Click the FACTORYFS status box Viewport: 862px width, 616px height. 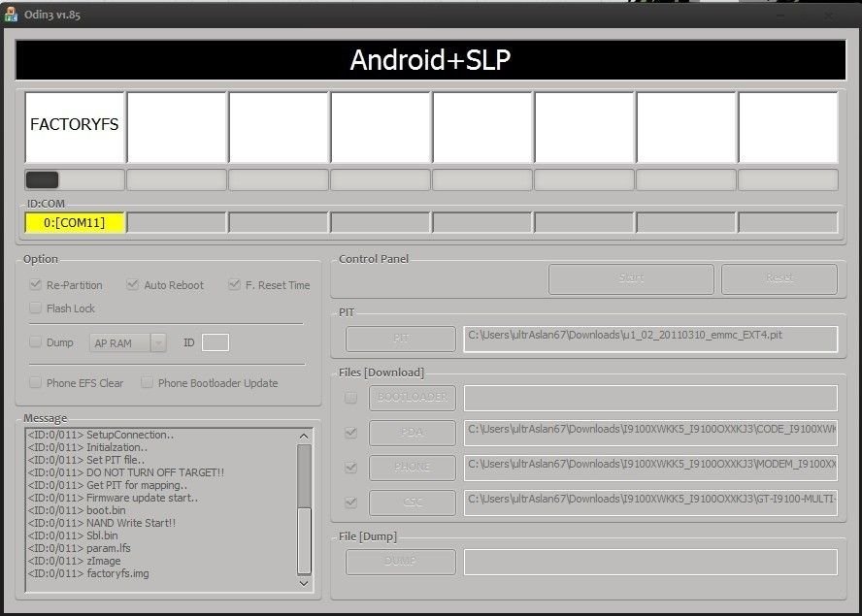click(x=75, y=127)
